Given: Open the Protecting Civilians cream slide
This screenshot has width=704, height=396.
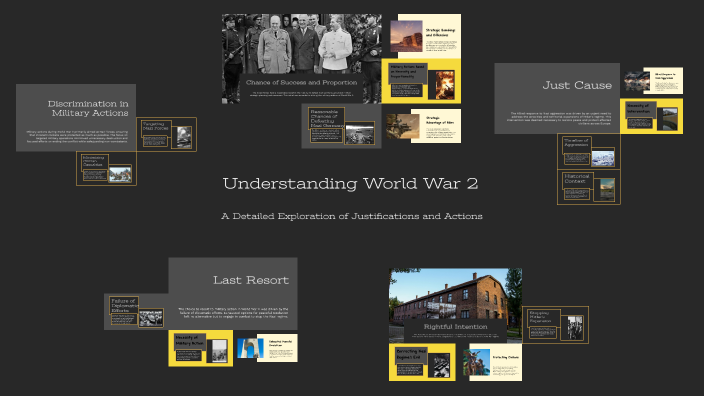Looking at the screenshot, I should click(493, 362).
